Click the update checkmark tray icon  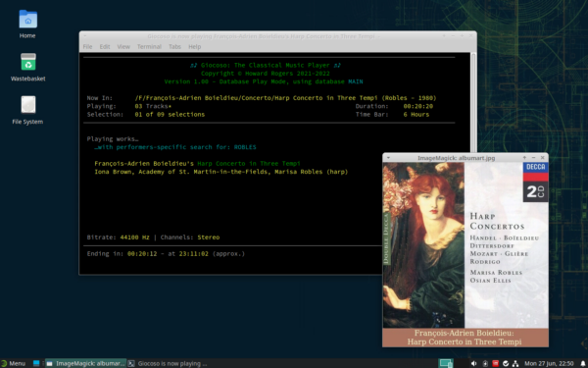(x=506, y=363)
